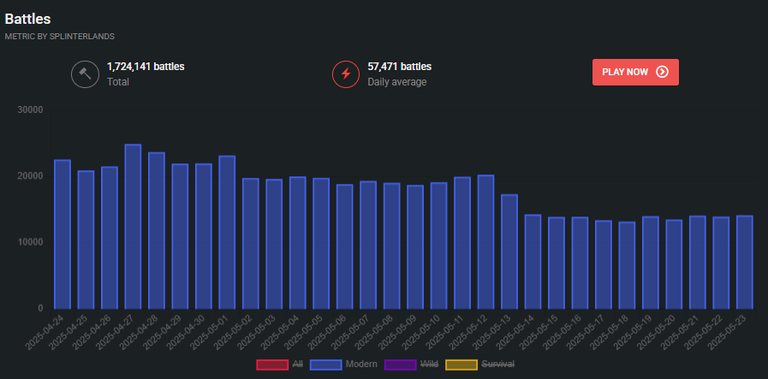Click the purple Wild legend color box

pyautogui.click(x=401, y=365)
